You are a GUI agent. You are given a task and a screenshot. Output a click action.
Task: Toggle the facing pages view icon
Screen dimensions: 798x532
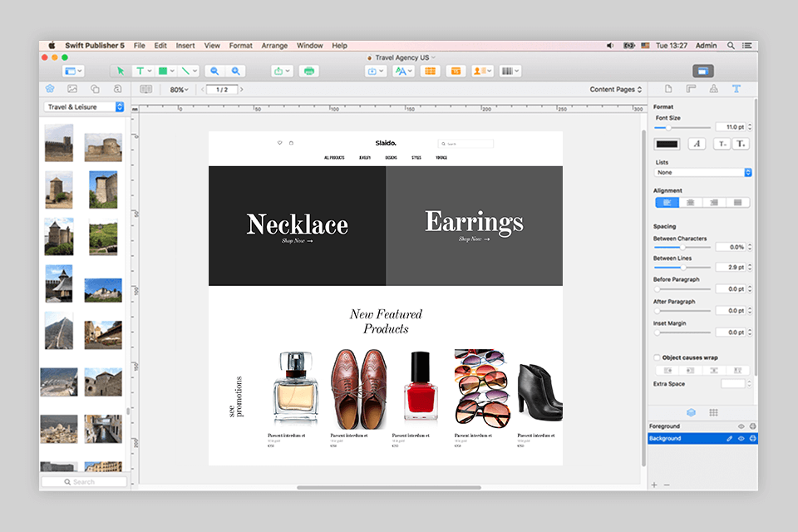click(146, 89)
